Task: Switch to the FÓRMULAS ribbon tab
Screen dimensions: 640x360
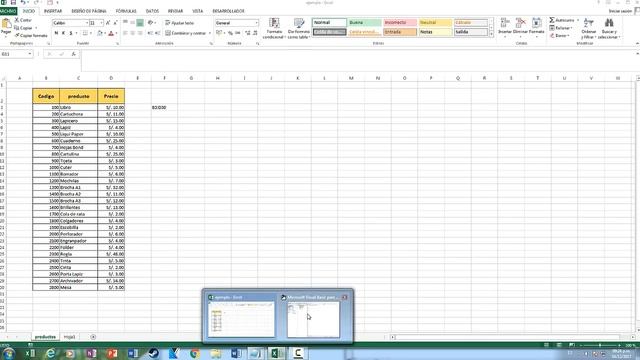Action: 126,11
